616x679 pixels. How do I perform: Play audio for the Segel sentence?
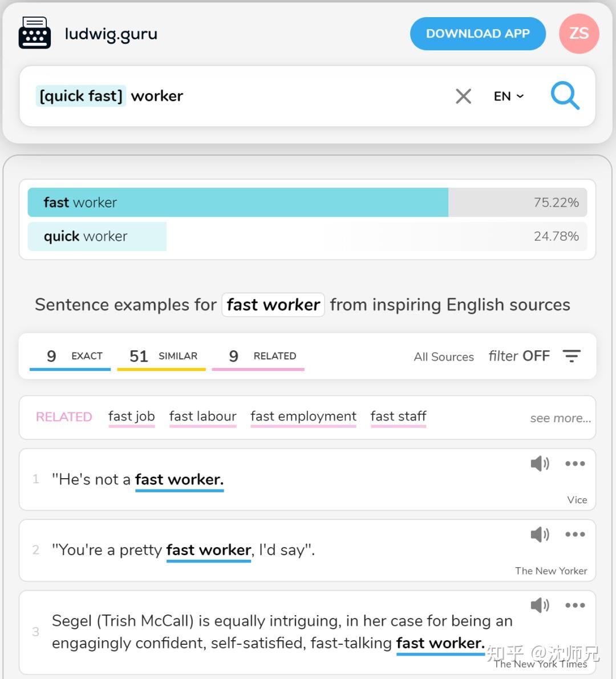click(x=540, y=605)
